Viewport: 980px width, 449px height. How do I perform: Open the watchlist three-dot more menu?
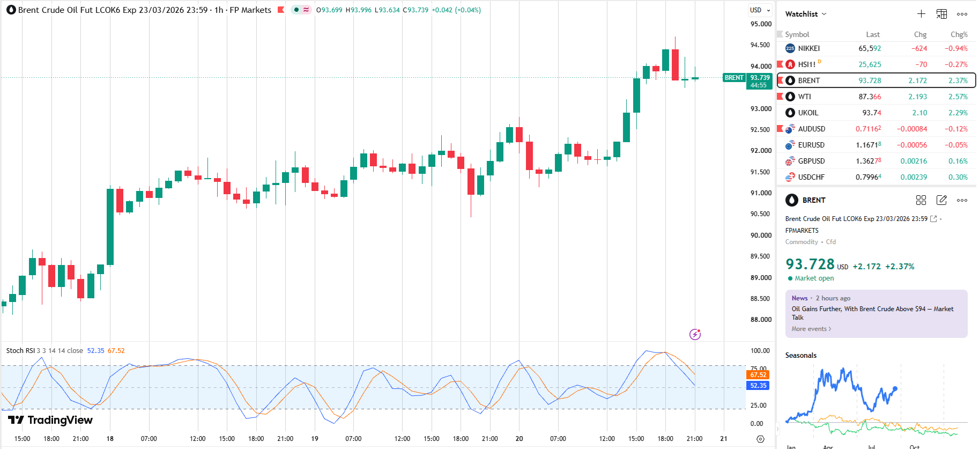tap(962, 14)
